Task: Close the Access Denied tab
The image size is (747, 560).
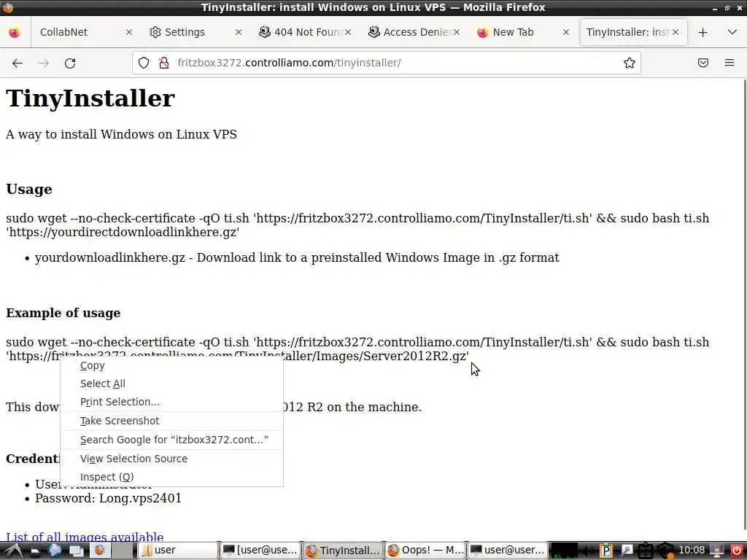Action: coord(457,32)
